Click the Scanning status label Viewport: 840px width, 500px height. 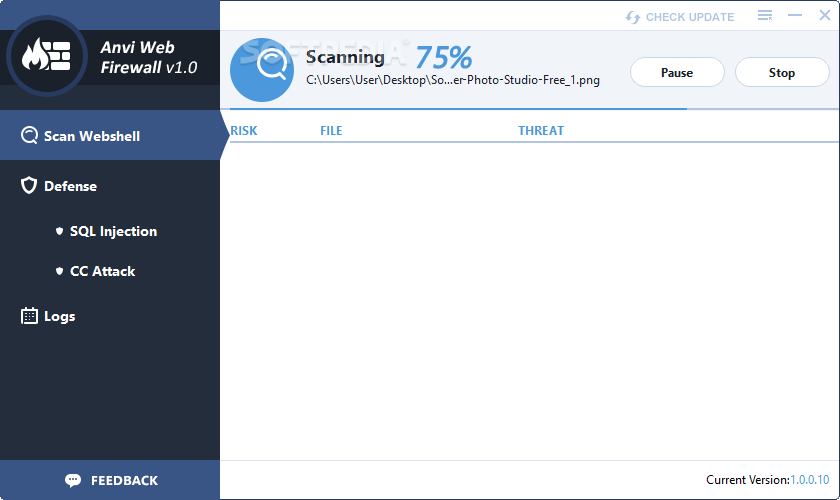click(345, 57)
